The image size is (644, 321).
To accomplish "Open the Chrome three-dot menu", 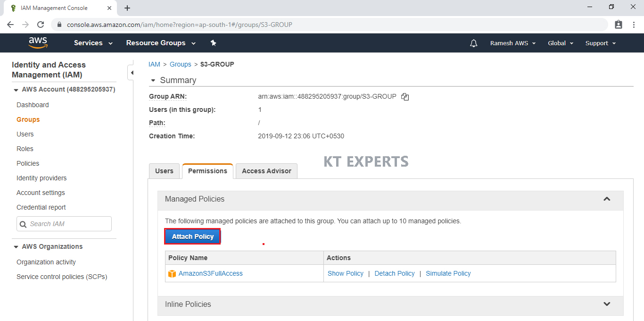I will pos(634,25).
